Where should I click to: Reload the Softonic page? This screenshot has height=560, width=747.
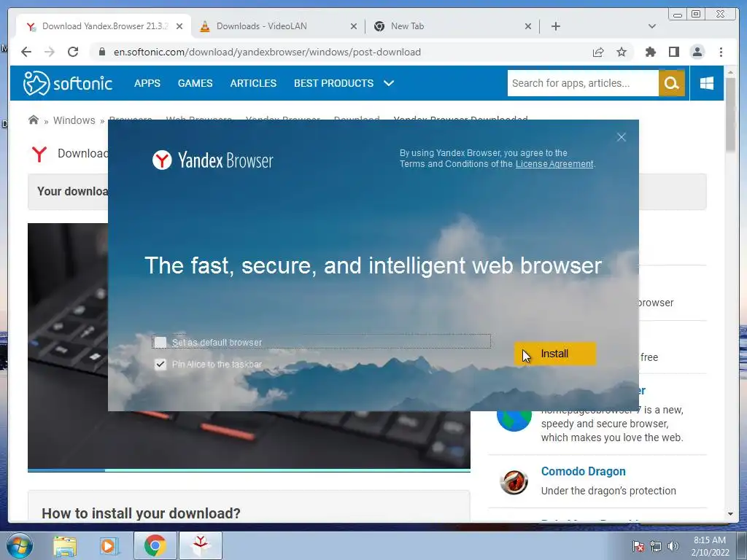pyautogui.click(x=73, y=52)
